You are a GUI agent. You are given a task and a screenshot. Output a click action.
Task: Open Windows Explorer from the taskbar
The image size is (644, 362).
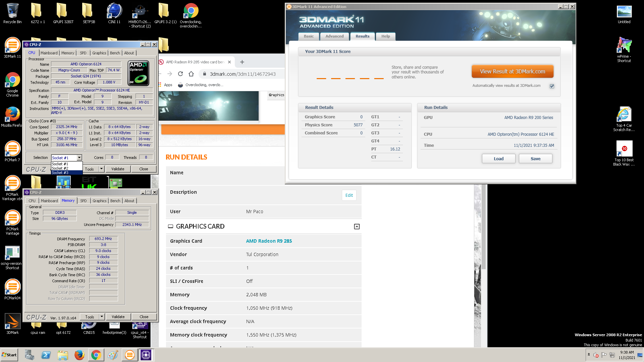coord(63,355)
